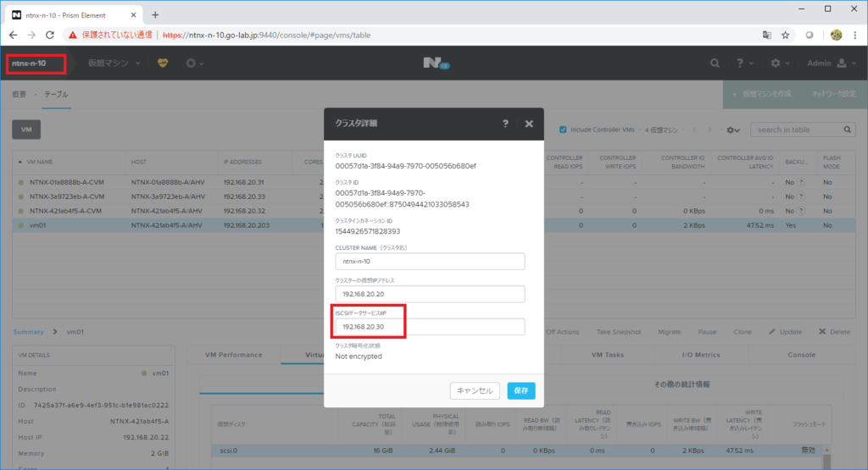
Task: Click in the search in table field
Action: pyautogui.click(x=797, y=130)
